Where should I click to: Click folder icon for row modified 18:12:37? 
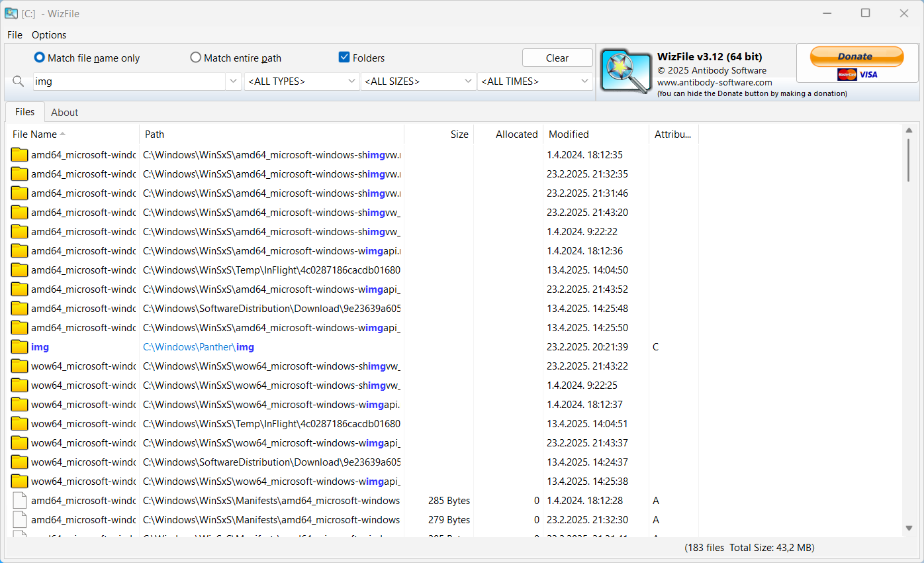(20, 405)
